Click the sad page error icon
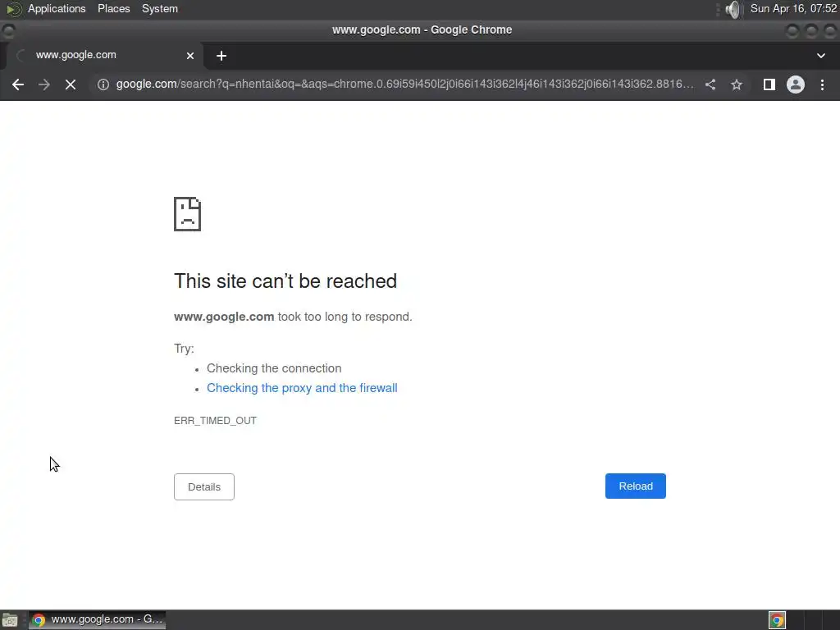 click(188, 214)
